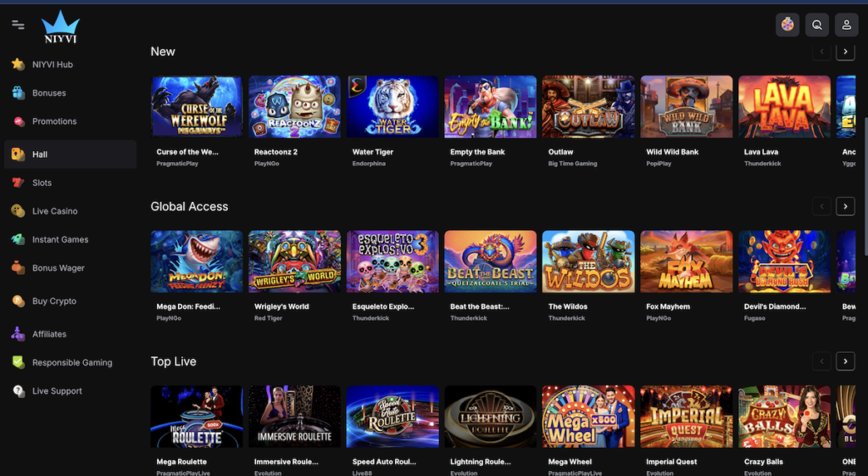Viewport: 868px width, 476px height.
Task: Open Immersive Roulette thumbnail
Action: 294,417
